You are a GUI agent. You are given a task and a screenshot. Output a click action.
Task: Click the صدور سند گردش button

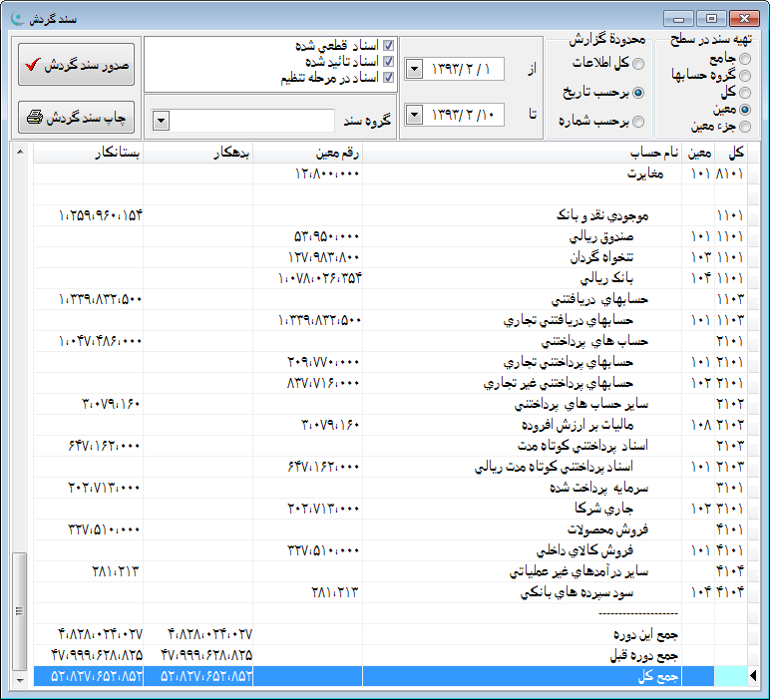pyautogui.click(x=76, y=64)
